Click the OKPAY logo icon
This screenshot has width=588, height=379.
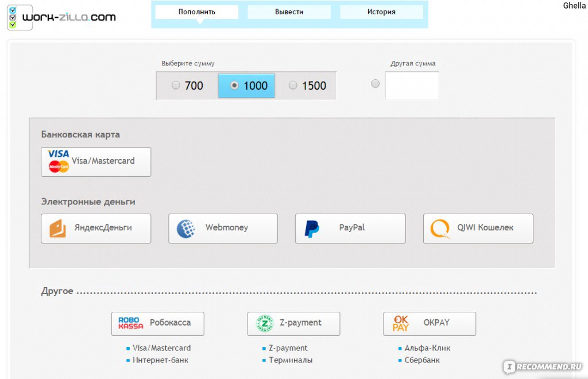[401, 323]
